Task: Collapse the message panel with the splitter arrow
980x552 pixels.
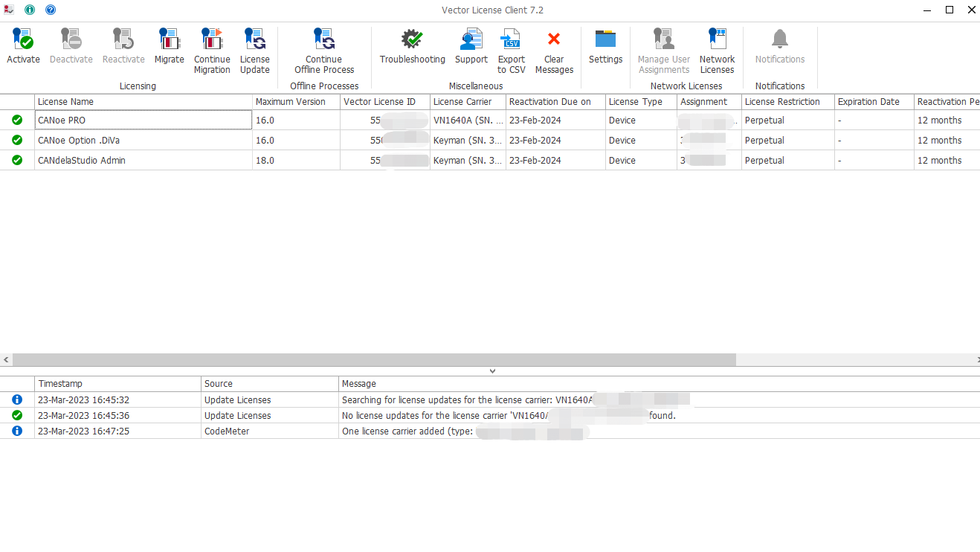Action: click(x=492, y=370)
